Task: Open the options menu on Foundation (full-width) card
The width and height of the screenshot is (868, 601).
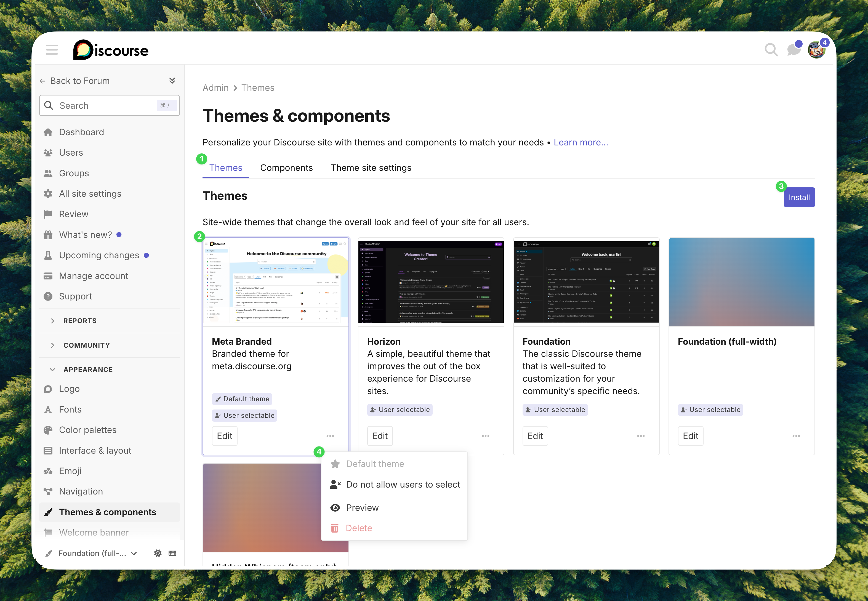Action: [796, 436]
